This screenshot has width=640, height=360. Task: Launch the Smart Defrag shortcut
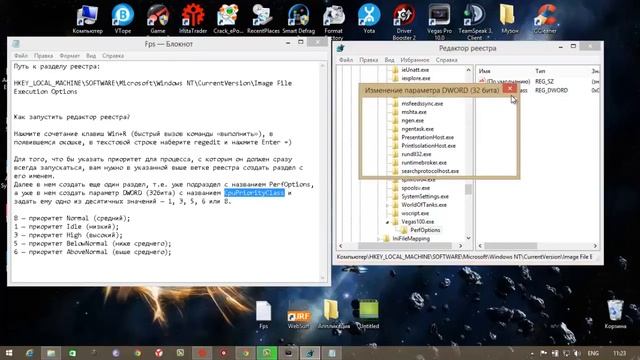click(298, 18)
